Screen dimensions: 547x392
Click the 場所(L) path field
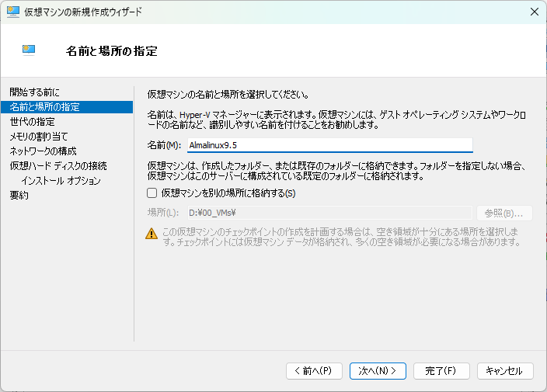329,213
